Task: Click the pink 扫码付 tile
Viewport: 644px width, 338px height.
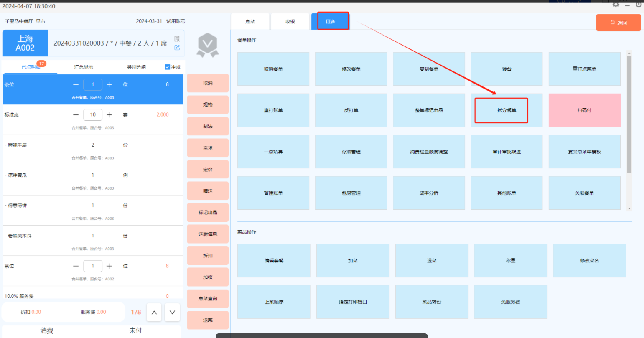Action: 584,110
